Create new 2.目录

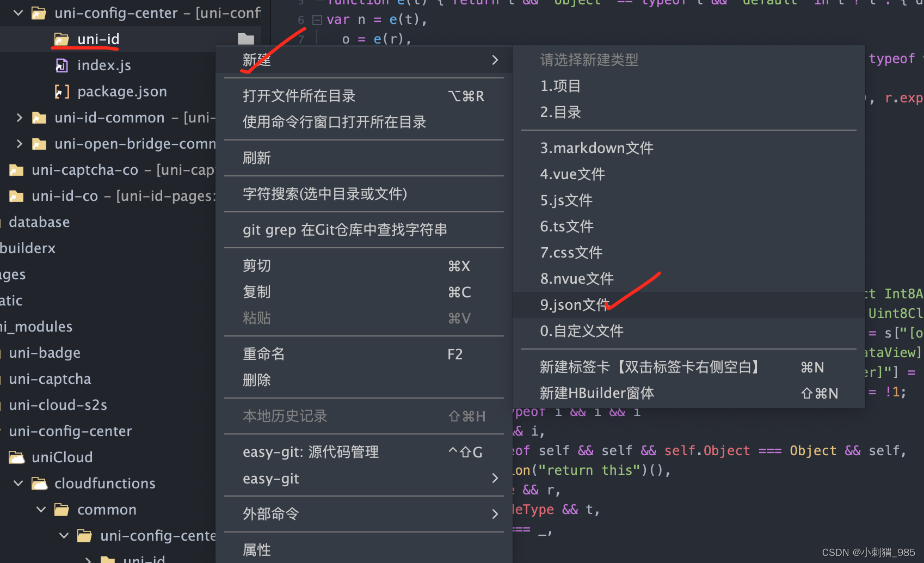(689, 112)
